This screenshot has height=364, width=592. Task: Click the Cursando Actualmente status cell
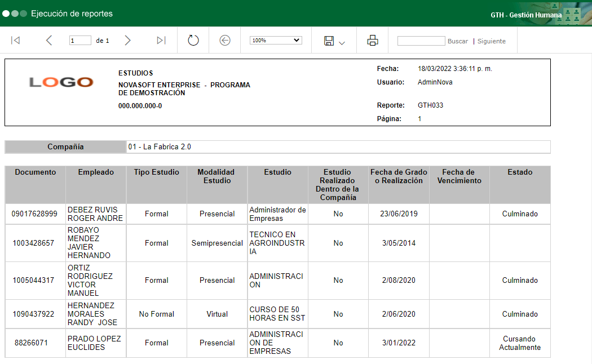point(520,343)
